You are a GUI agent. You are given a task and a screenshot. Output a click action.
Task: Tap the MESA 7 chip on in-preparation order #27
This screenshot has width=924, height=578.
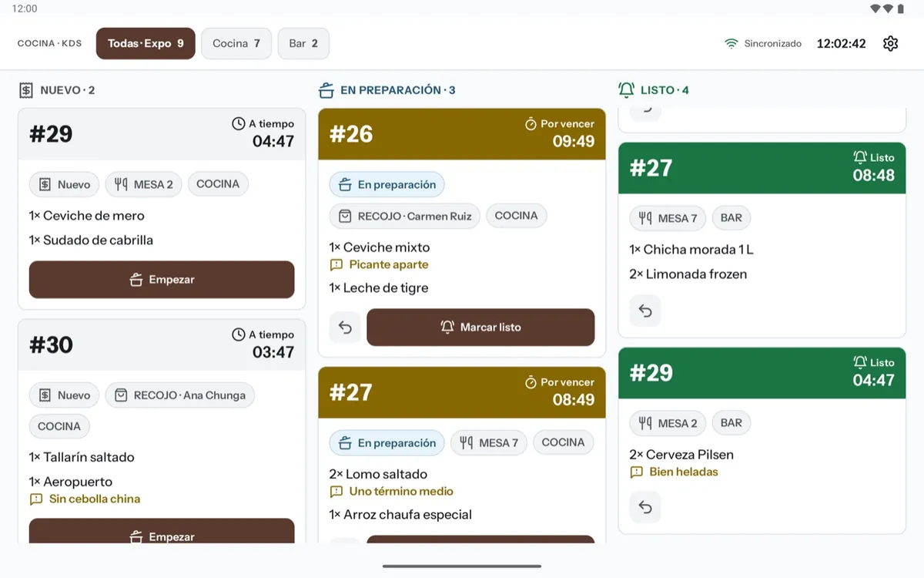[x=489, y=443]
